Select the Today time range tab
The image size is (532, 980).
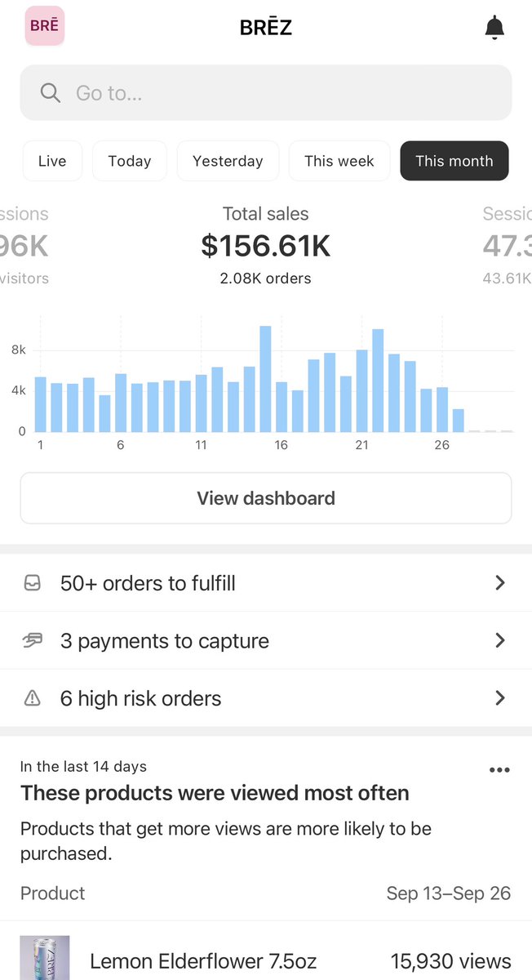(x=130, y=161)
